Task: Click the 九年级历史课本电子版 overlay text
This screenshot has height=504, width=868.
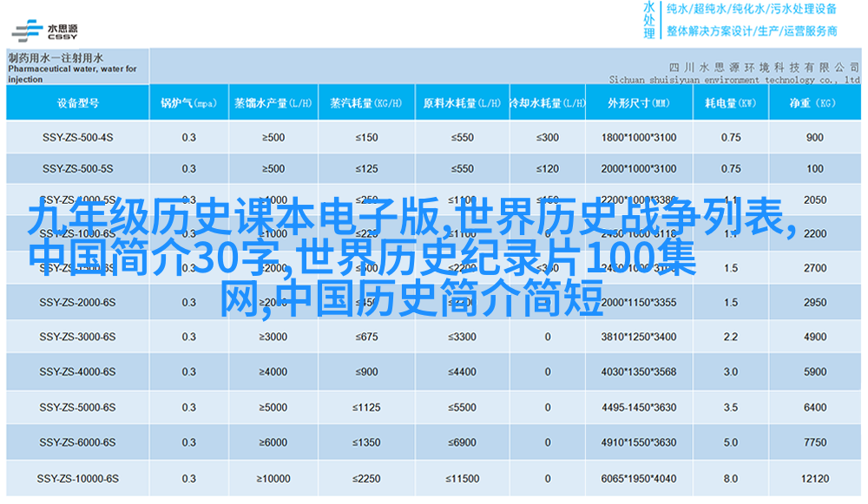Action: click(234, 217)
